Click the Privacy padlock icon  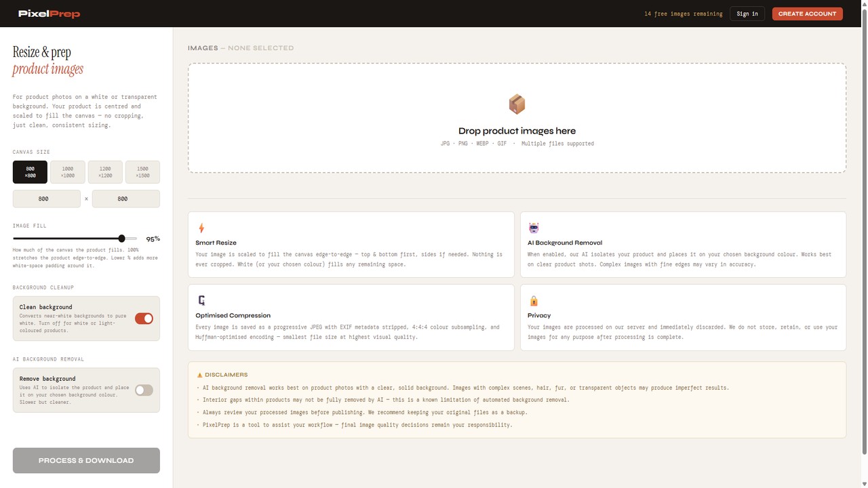[533, 300]
